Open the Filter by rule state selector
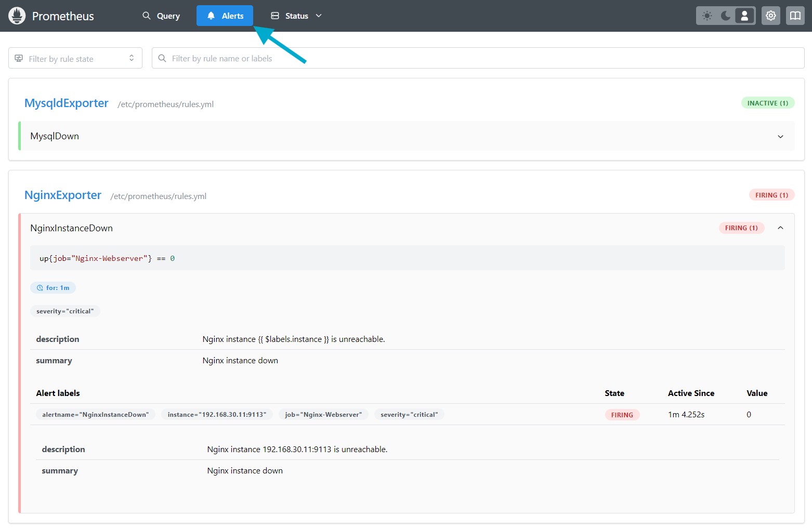 click(x=75, y=58)
